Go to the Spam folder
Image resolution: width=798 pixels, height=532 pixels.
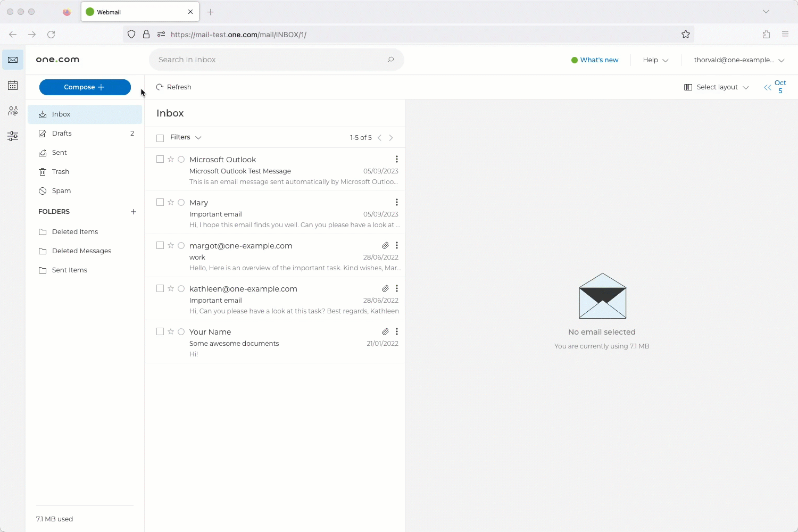coord(61,191)
